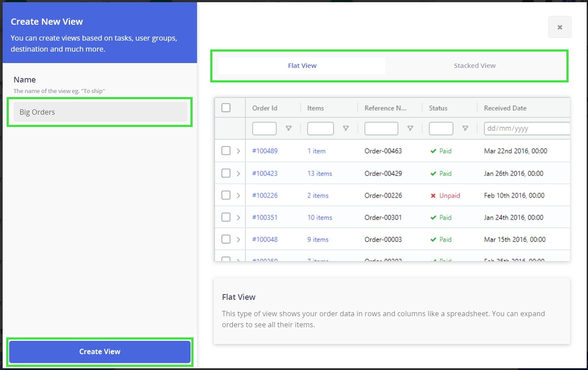
Task: Open order link #100048
Action: pyautogui.click(x=265, y=239)
